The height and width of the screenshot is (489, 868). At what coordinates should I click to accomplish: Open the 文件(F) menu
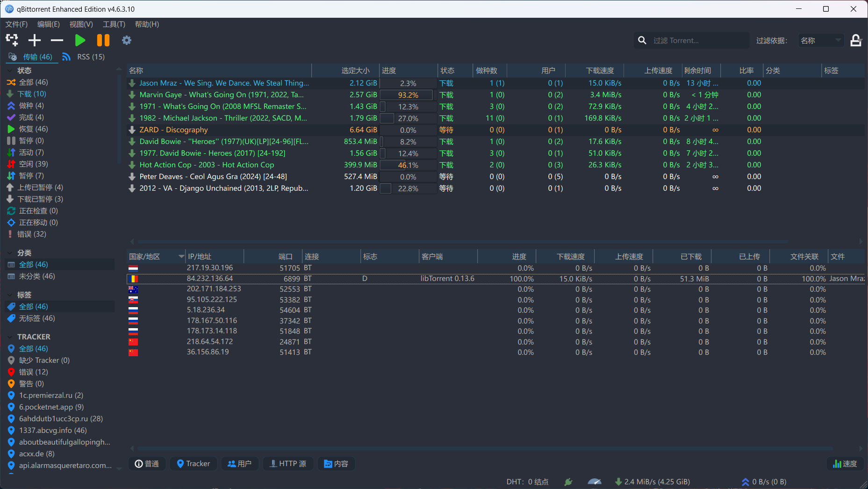click(x=16, y=24)
